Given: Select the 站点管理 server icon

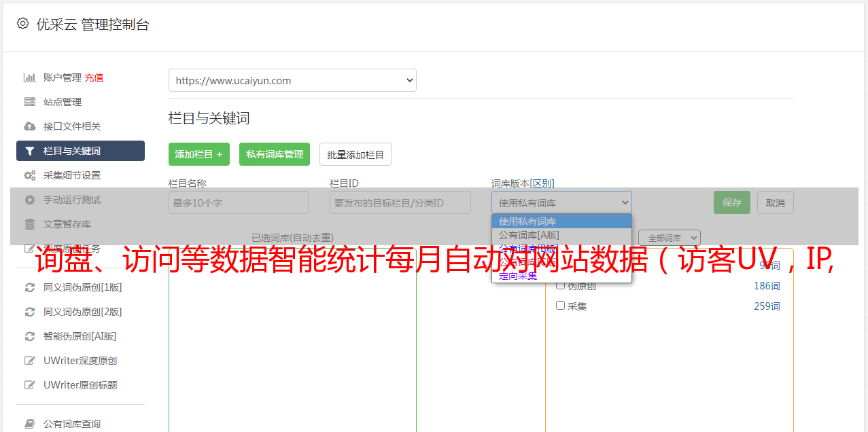Looking at the screenshot, I should (x=30, y=102).
